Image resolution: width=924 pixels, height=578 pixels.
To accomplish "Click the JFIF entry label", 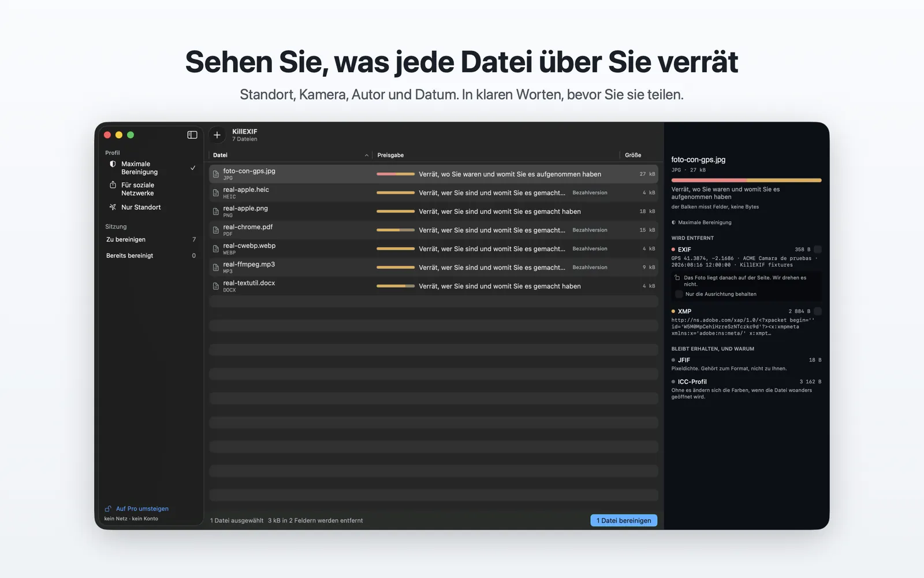I will point(684,360).
